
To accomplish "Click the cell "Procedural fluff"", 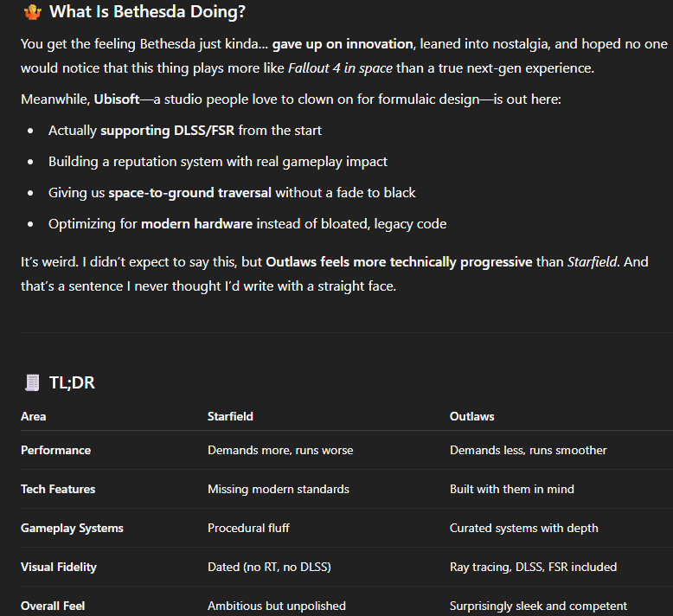I will pyautogui.click(x=248, y=529).
